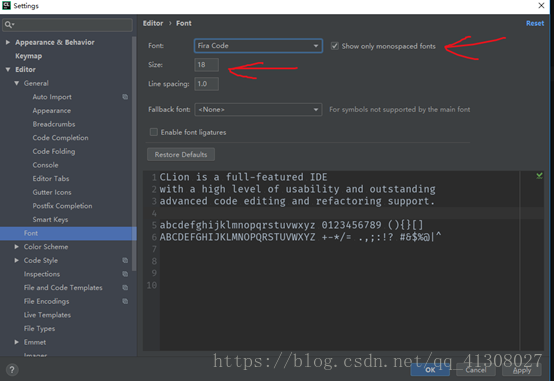
Task: Click the Line spacing input field
Action: tap(206, 84)
